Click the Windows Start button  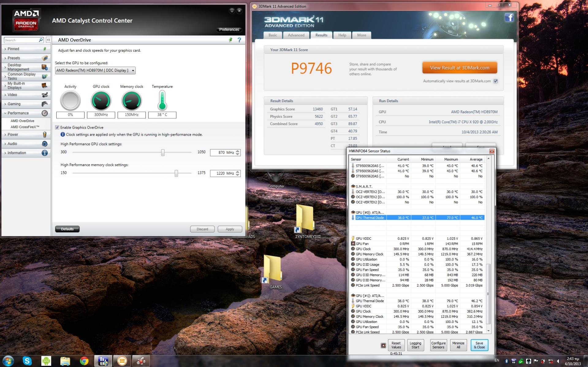[8, 361]
